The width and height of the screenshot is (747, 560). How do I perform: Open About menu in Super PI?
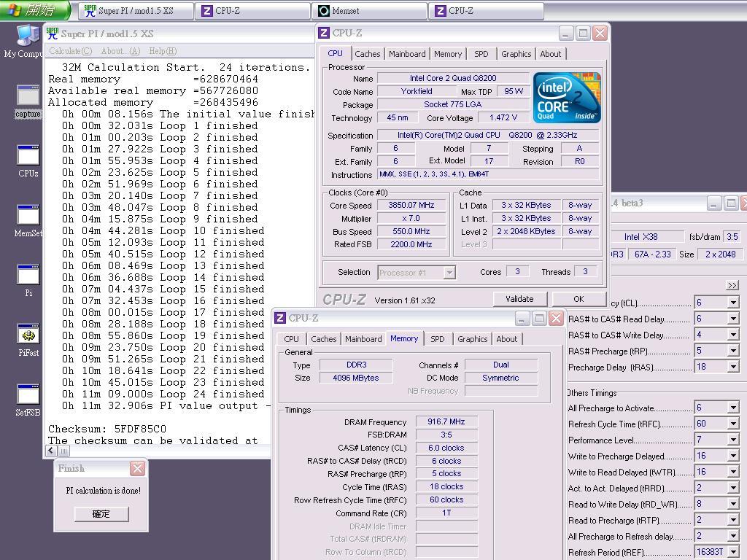pos(120,51)
